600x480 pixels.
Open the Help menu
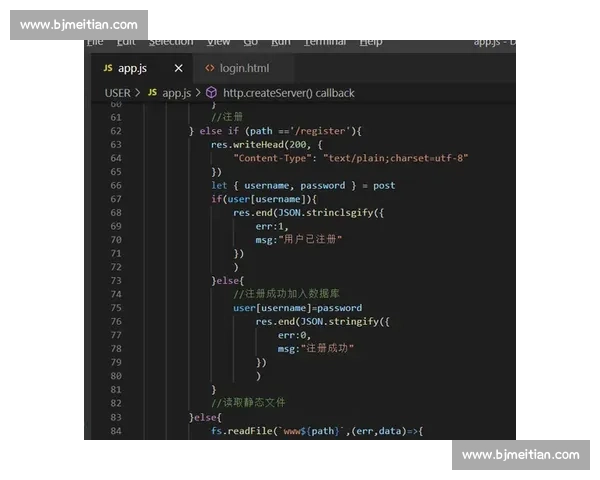click(x=371, y=42)
